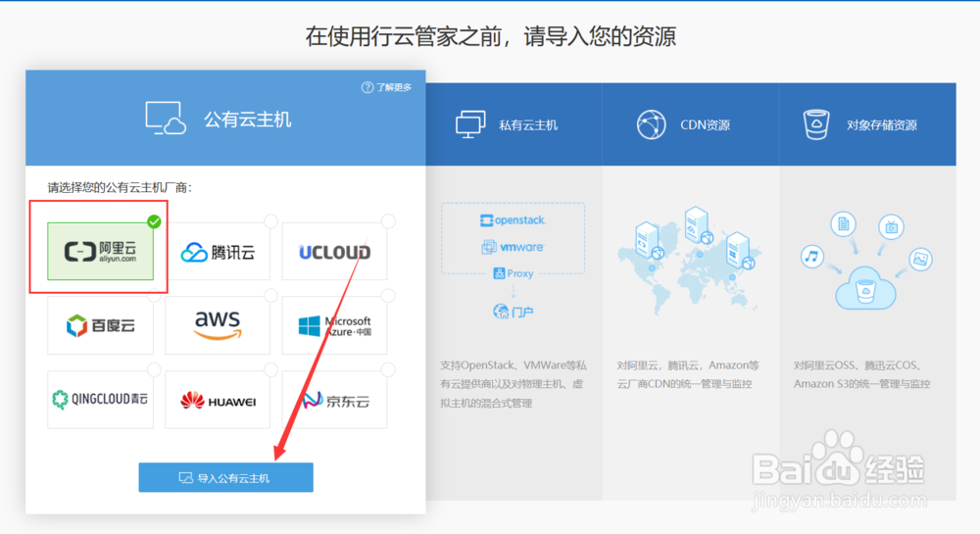Select the JD Cloud vendor card
The height and width of the screenshot is (534, 980).
click(334, 399)
